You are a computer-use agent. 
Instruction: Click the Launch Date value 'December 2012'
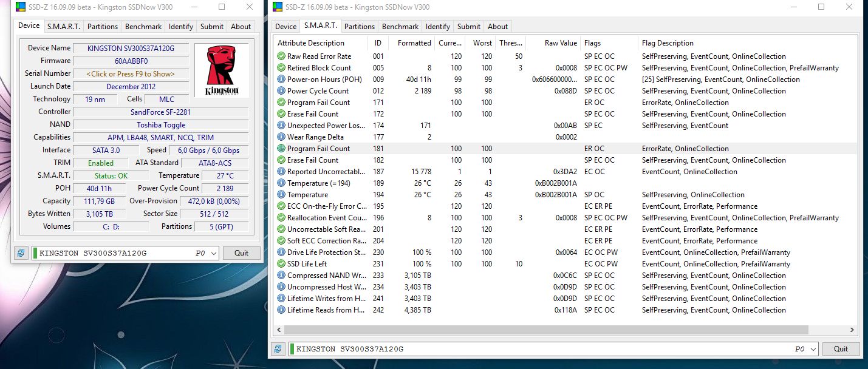131,86
